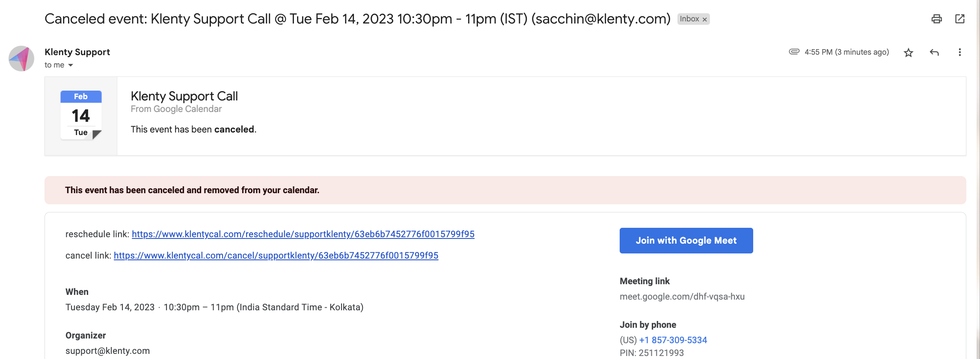Click the Feb 14 calendar date icon
Image resolution: width=980 pixels, height=359 pixels.
pos(81,115)
